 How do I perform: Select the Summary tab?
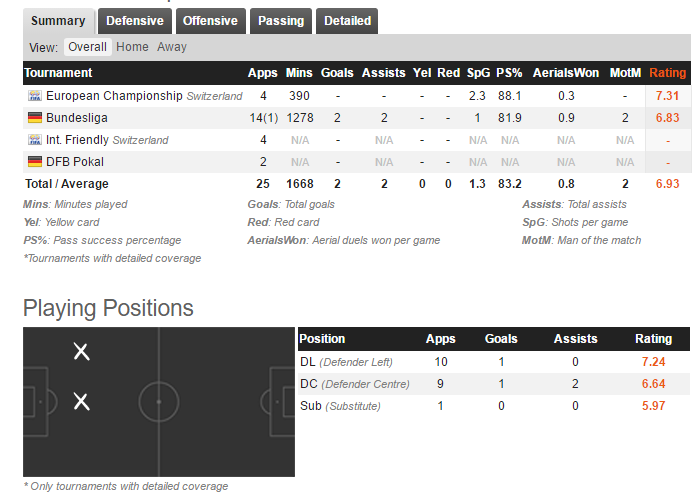58,21
